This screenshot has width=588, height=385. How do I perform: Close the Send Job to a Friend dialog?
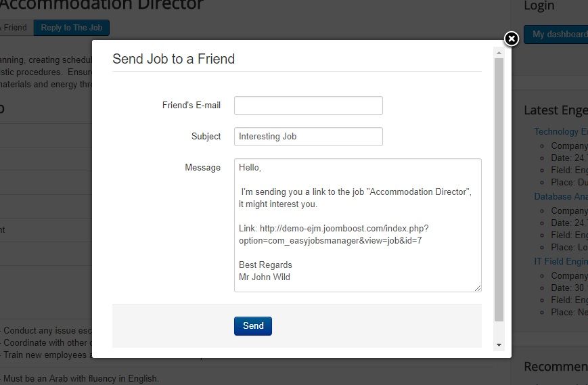[x=512, y=39]
